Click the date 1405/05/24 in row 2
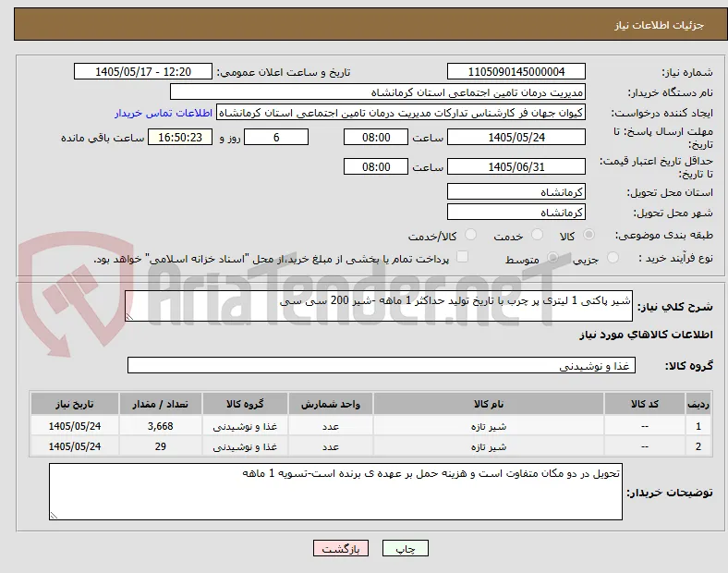Screen dimensions: 728x573 (x=74, y=446)
